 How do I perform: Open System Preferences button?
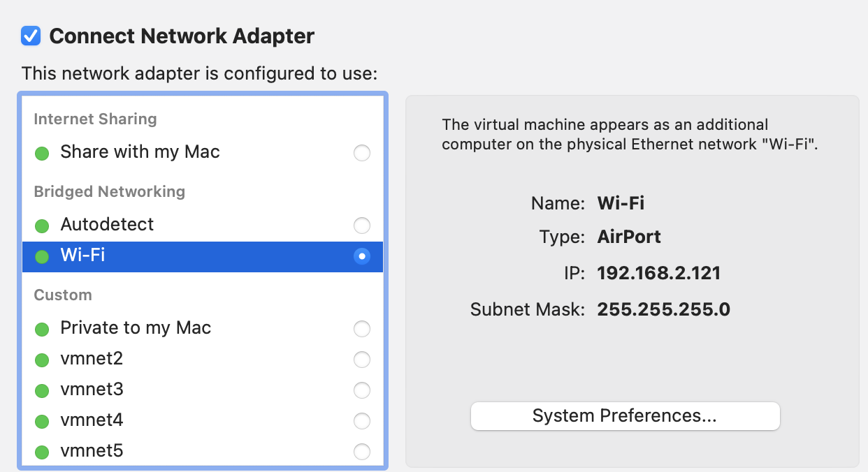point(625,416)
